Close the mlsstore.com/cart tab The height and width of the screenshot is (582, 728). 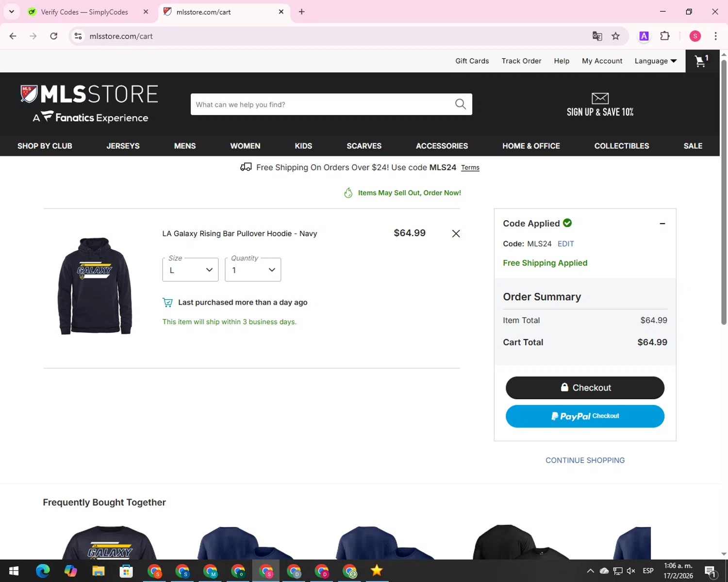tap(281, 12)
